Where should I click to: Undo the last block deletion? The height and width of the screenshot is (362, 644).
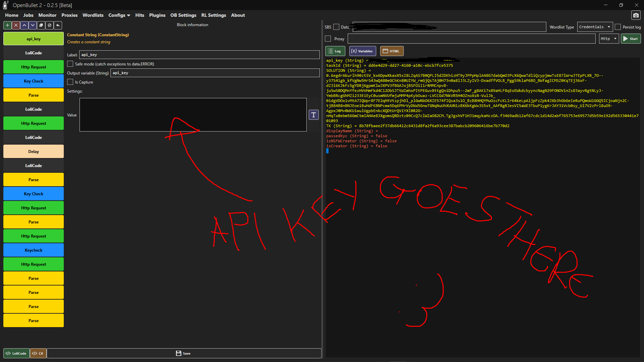tap(58, 25)
